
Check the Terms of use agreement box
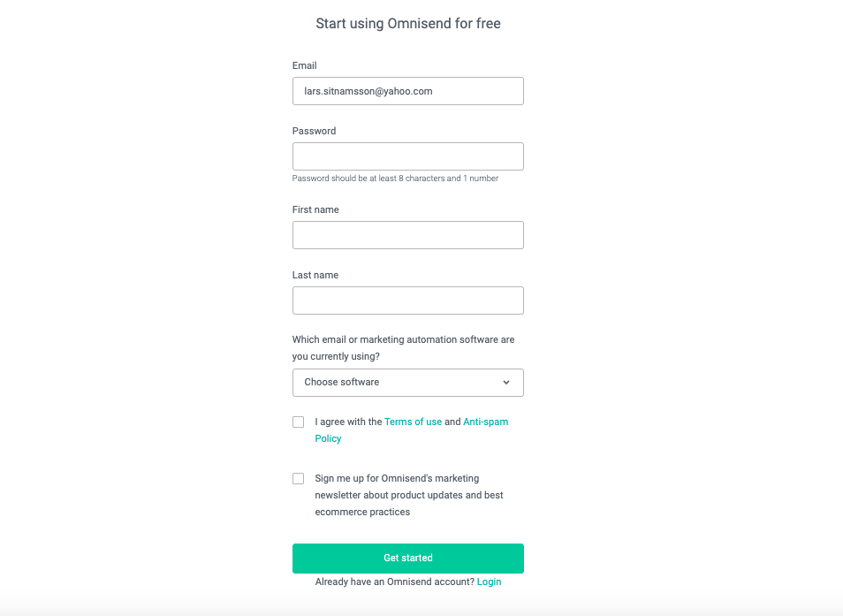click(x=299, y=422)
